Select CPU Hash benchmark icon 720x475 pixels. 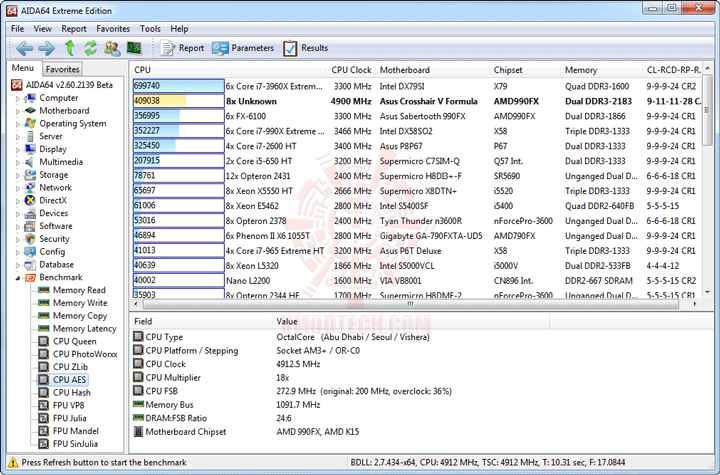(44, 393)
